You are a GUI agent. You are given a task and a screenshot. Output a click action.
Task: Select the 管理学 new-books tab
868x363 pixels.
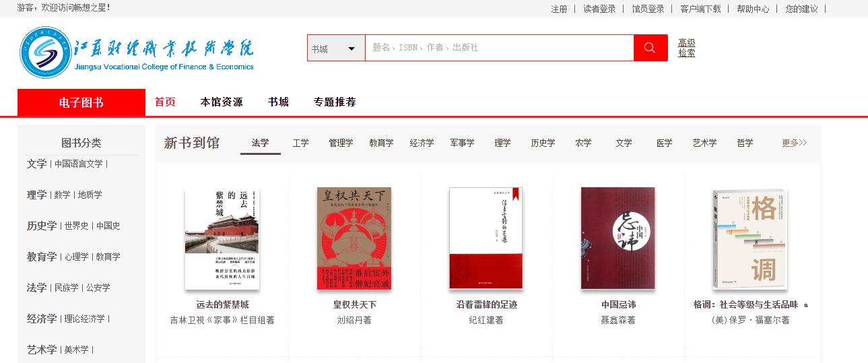tap(341, 143)
